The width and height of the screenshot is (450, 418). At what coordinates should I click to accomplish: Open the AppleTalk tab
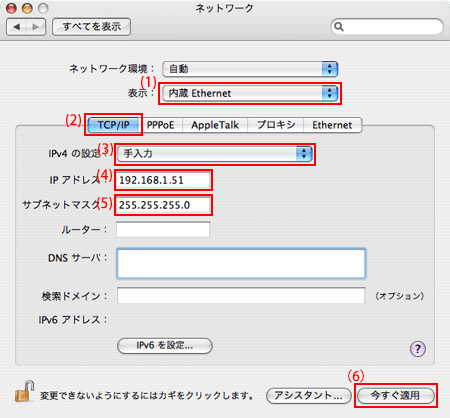(215, 125)
